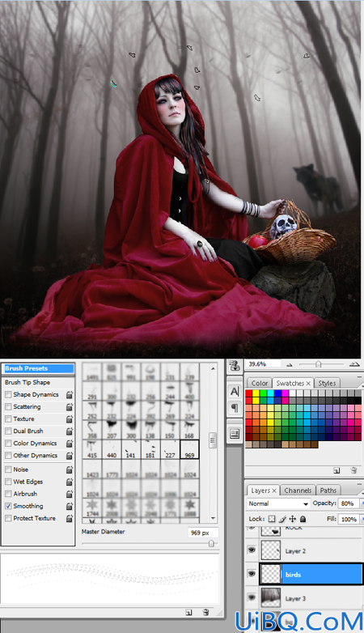Viewport: 364px width, 633px height.
Task: Open the Character panel icon
Action: pyautogui.click(x=235, y=391)
